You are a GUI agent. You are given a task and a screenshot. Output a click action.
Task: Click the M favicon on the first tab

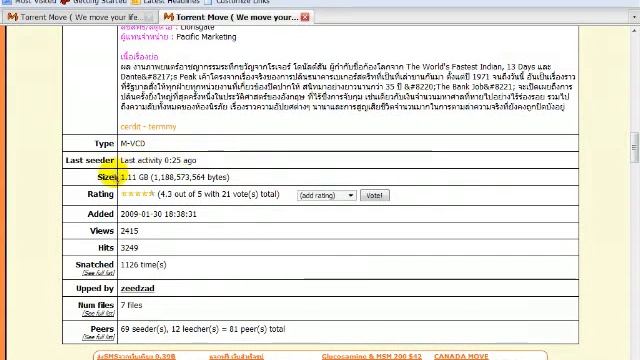pos(13,17)
